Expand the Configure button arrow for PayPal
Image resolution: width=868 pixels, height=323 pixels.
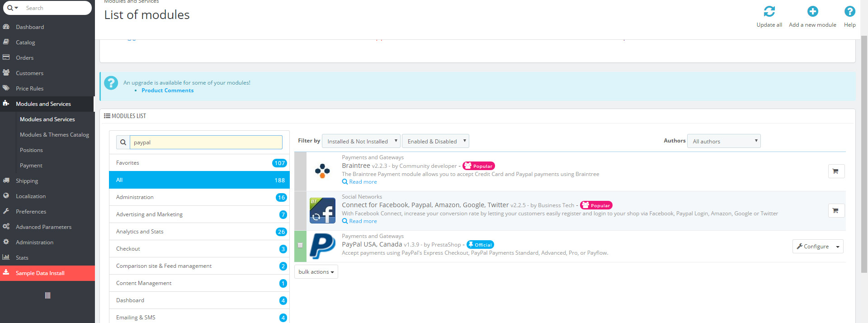point(838,247)
